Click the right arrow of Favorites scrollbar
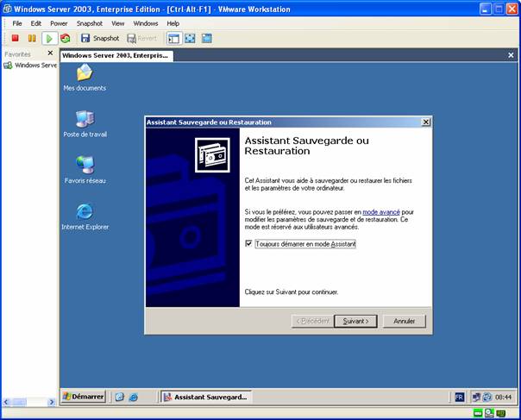 52,402
